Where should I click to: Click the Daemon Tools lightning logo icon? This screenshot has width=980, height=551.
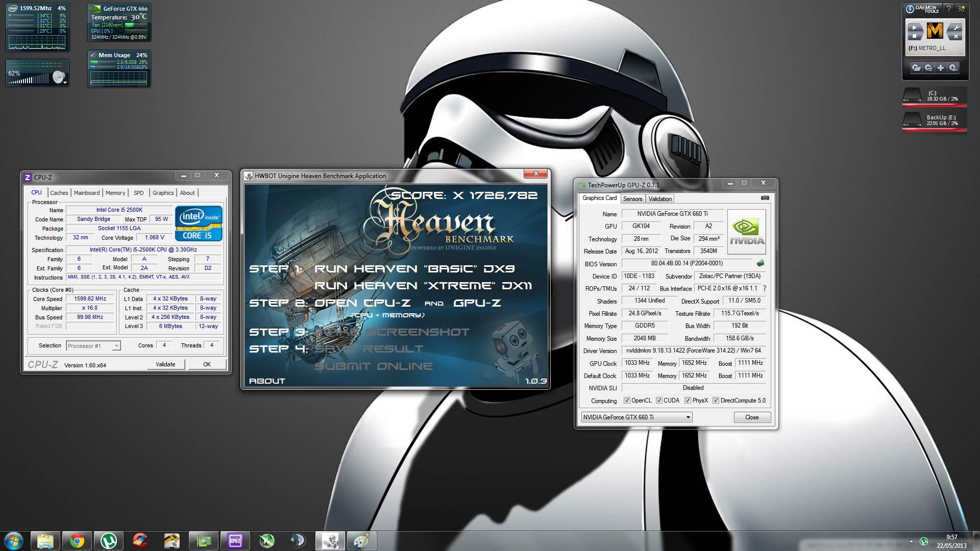[x=910, y=9]
